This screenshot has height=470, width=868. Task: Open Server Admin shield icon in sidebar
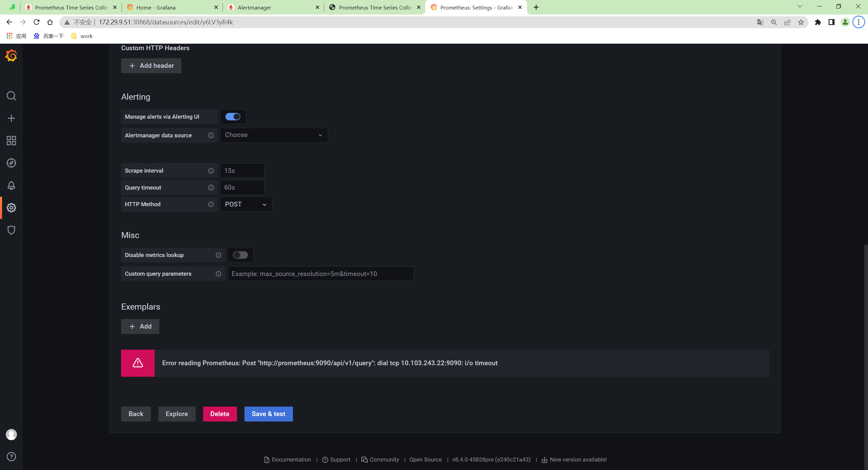tap(11, 230)
